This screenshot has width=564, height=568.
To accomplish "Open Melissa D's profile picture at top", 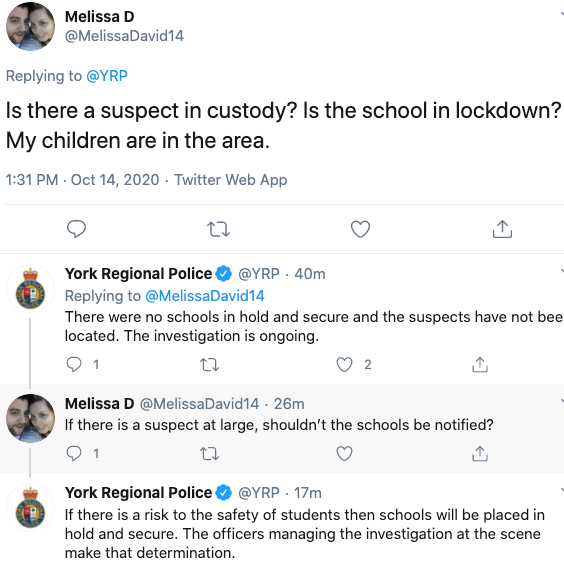I will (x=30, y=26).
